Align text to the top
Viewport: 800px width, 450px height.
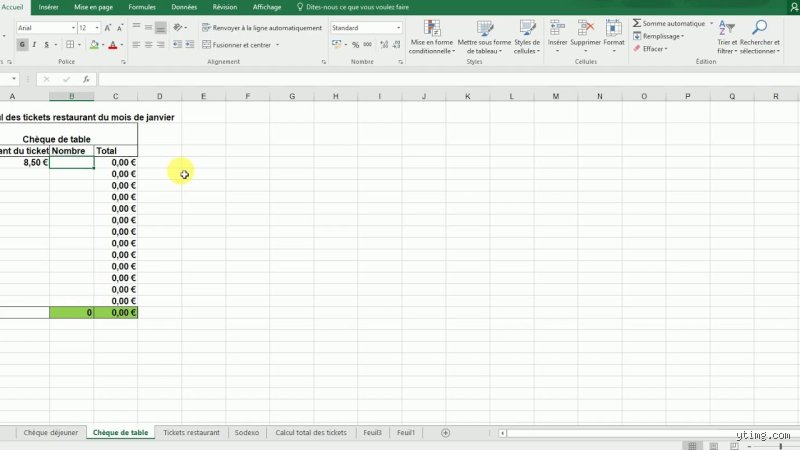click(136, 28)
